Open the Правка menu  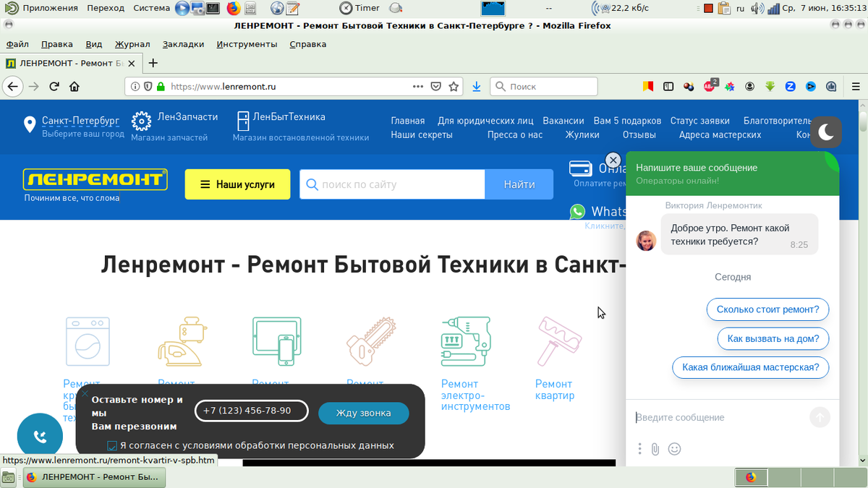(x=57, y=44)
